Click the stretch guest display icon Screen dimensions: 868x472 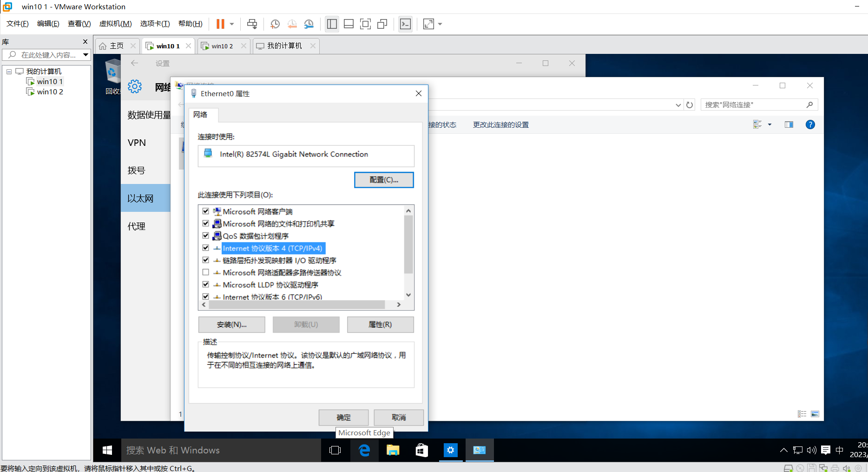428,24
